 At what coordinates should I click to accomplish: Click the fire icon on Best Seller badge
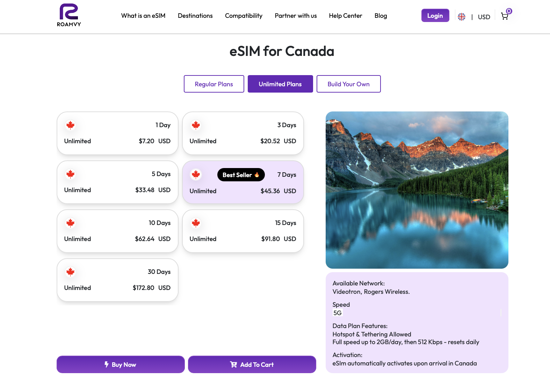[257, 175]
